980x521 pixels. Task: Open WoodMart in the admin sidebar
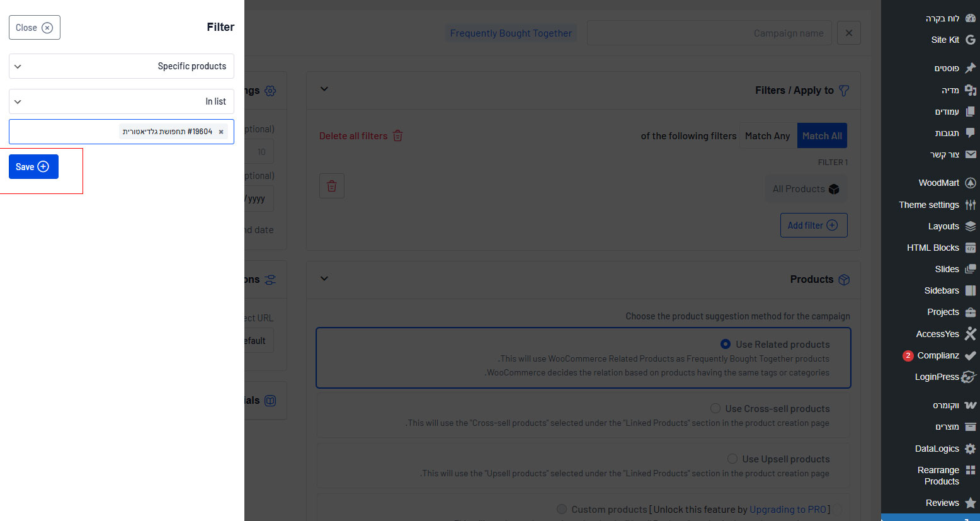coord(938,183)
